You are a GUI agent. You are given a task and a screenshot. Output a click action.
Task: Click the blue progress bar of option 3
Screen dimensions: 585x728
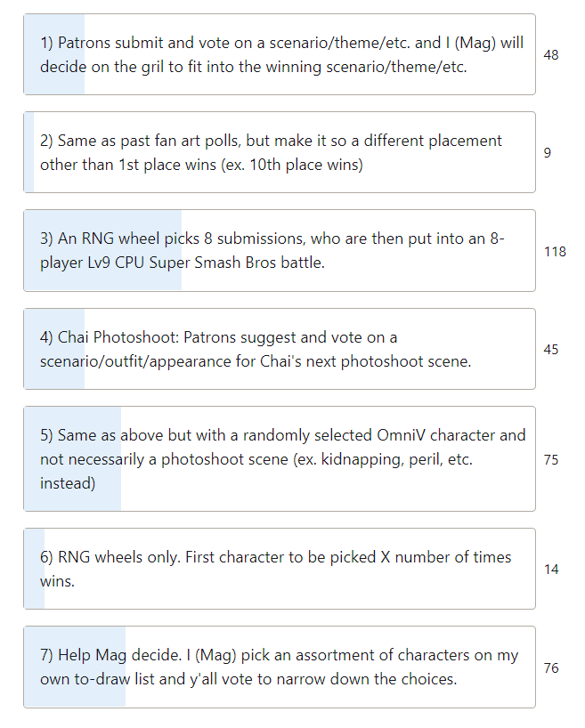102,251
